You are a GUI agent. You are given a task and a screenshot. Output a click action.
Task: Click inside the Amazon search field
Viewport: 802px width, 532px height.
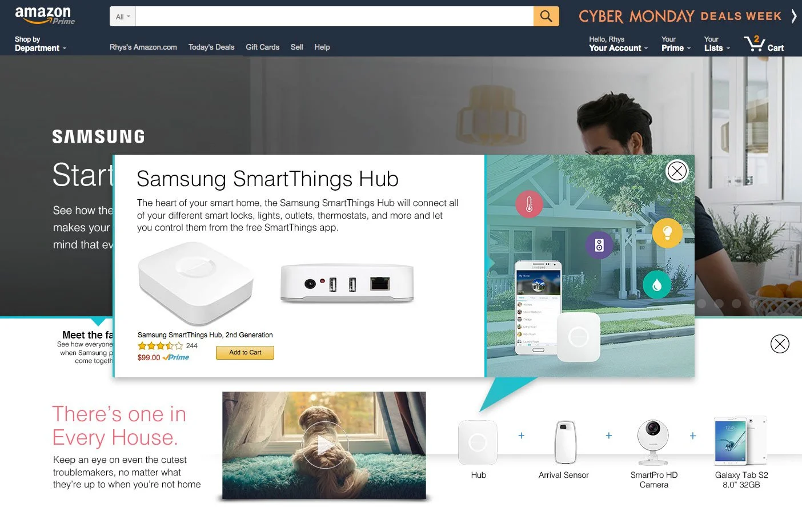(x=335, y=17)
